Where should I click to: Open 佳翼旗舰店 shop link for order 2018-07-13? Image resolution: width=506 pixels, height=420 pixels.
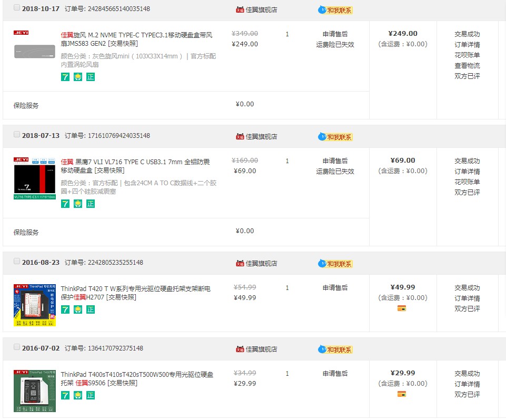[261, 136]
